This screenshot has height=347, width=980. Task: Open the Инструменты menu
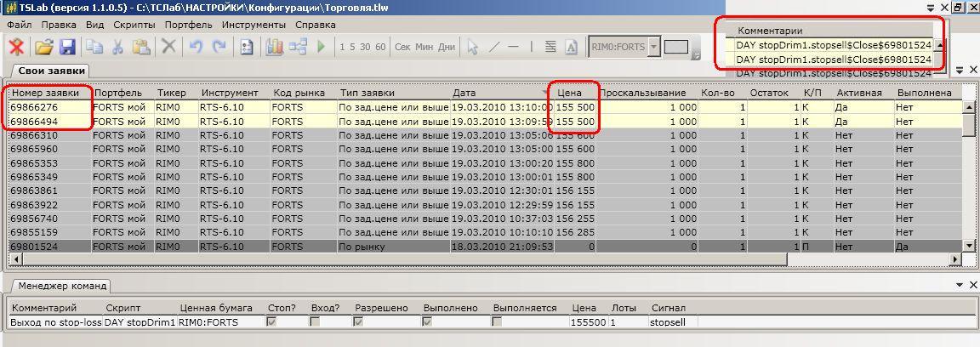[254, 25]
